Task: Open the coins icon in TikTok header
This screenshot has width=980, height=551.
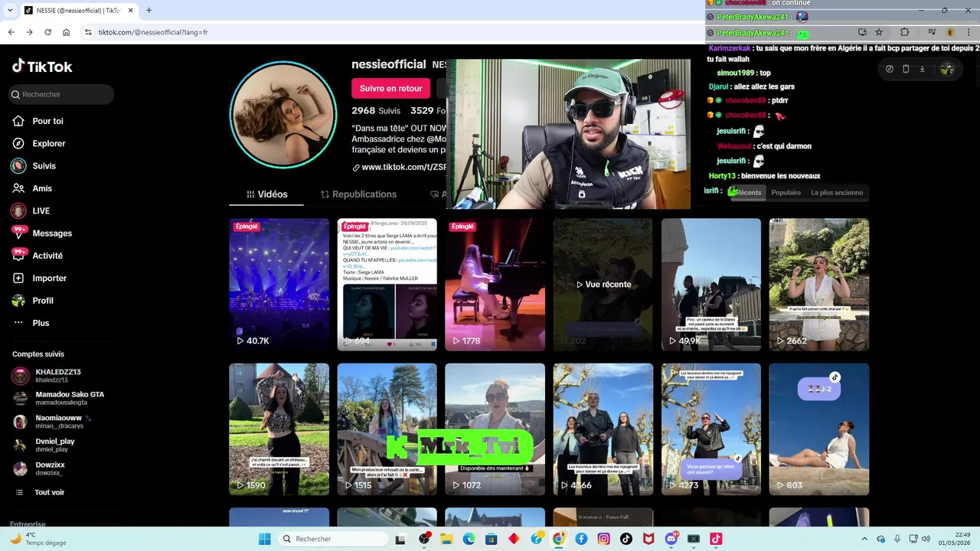Action: pyautogui.click(x=889, y=69)
